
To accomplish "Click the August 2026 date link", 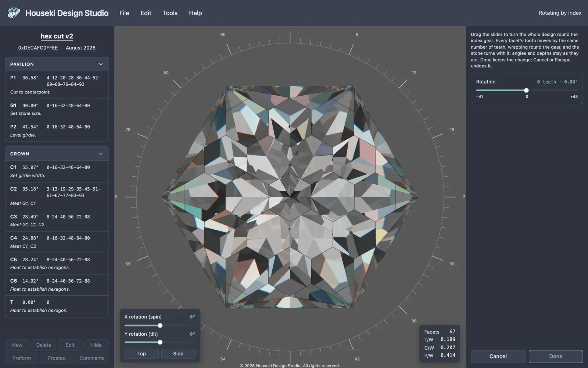I will (x=80, y=48).
